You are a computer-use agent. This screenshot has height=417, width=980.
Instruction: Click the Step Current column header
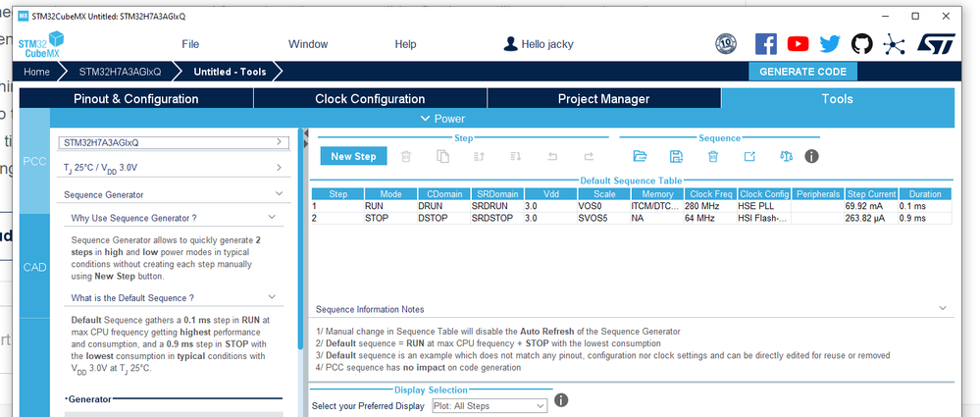pyautogui.click(x=871, y=194)
